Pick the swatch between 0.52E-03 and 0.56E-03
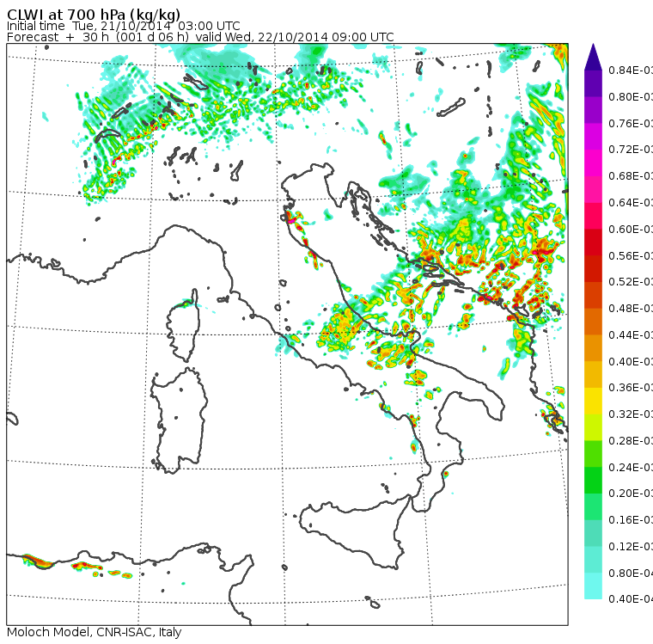 593,268
